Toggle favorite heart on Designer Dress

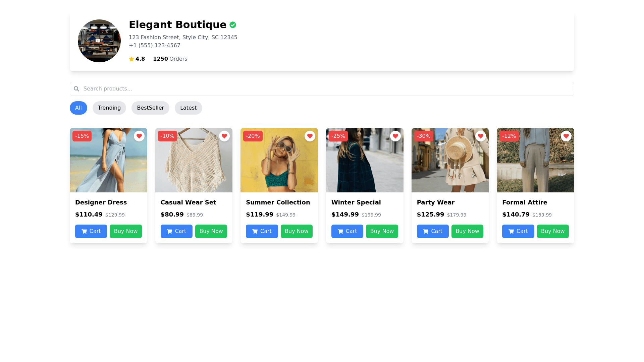click(139, 136)
